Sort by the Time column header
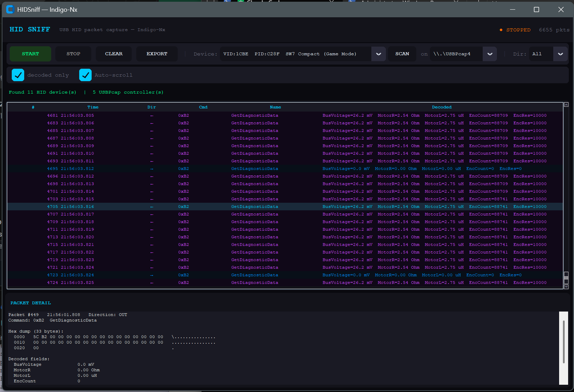Viewport: 574px width, 392px height. (x=93, y=107)
